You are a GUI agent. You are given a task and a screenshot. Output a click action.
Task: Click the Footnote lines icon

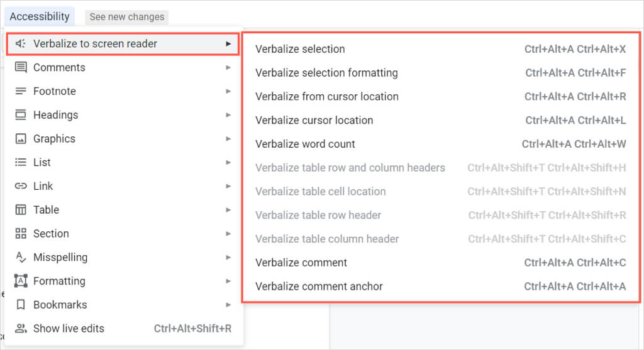pyautogui.click(x=21, y=91)
